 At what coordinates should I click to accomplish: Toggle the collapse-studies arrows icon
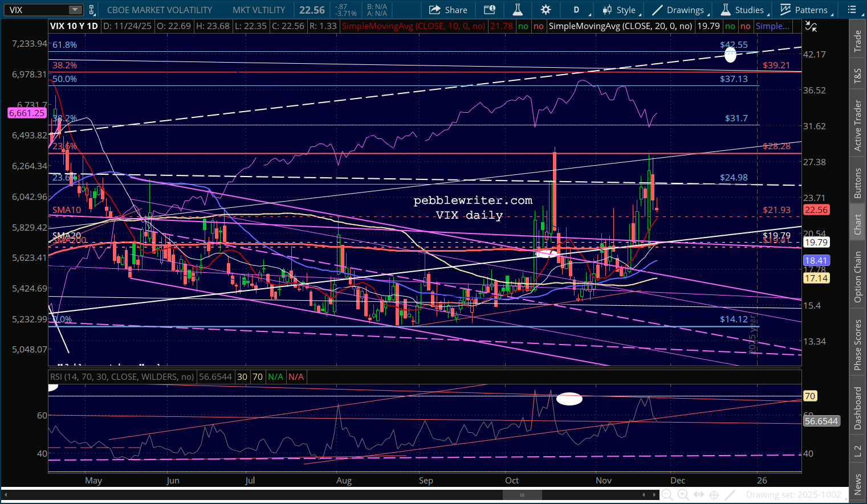[811, 26]
